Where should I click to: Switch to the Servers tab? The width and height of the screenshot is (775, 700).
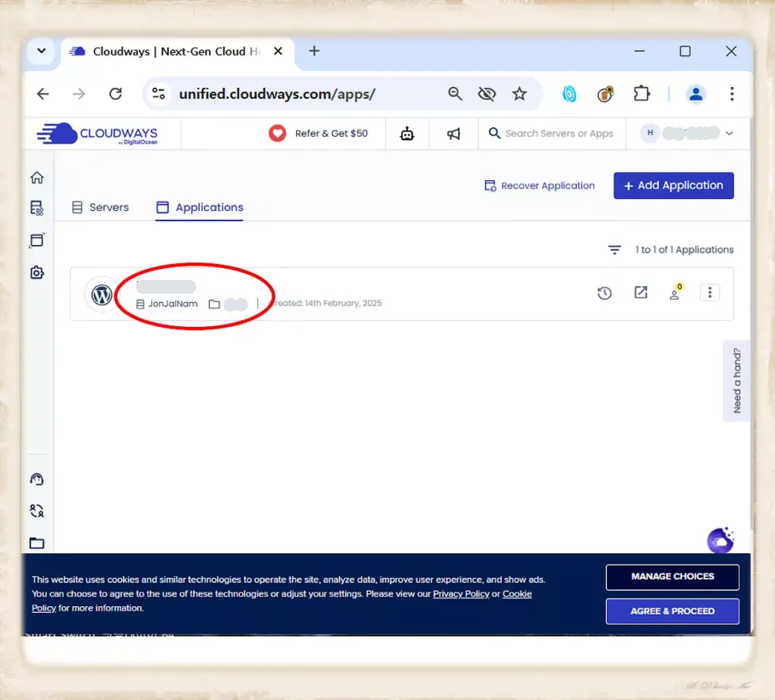pyautogui.click(x=101, y=207)
